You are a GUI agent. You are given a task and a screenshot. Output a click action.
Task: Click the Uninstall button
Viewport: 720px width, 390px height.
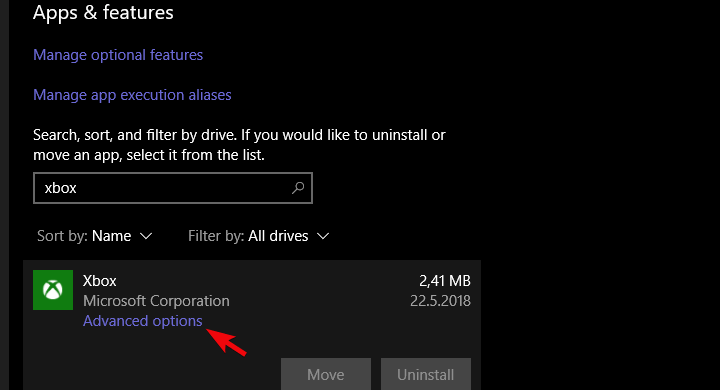[x=426, y=374]
